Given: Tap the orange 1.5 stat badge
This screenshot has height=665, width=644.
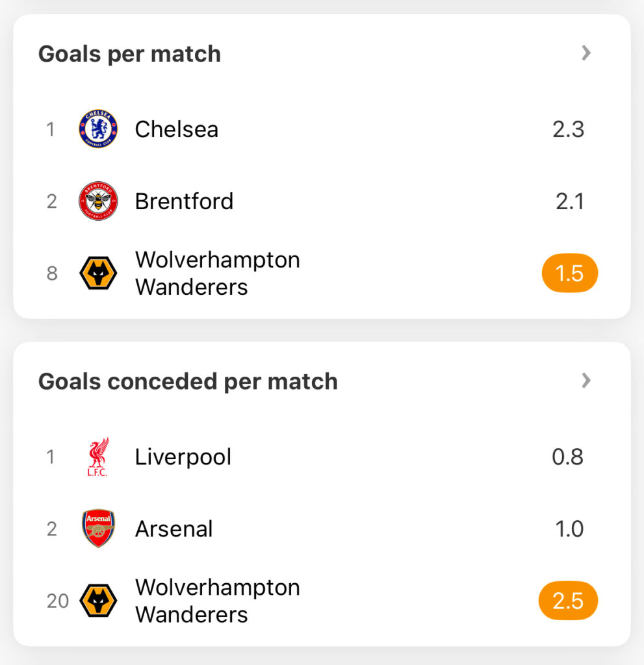Looking at the screenshot, I should click(570, 273).
